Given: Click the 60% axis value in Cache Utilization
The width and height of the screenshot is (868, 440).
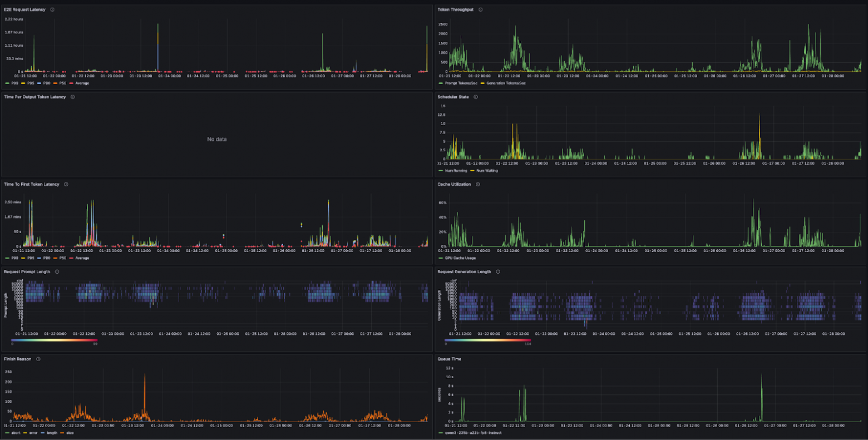Looking at the screenshot, I should (443, 203).
